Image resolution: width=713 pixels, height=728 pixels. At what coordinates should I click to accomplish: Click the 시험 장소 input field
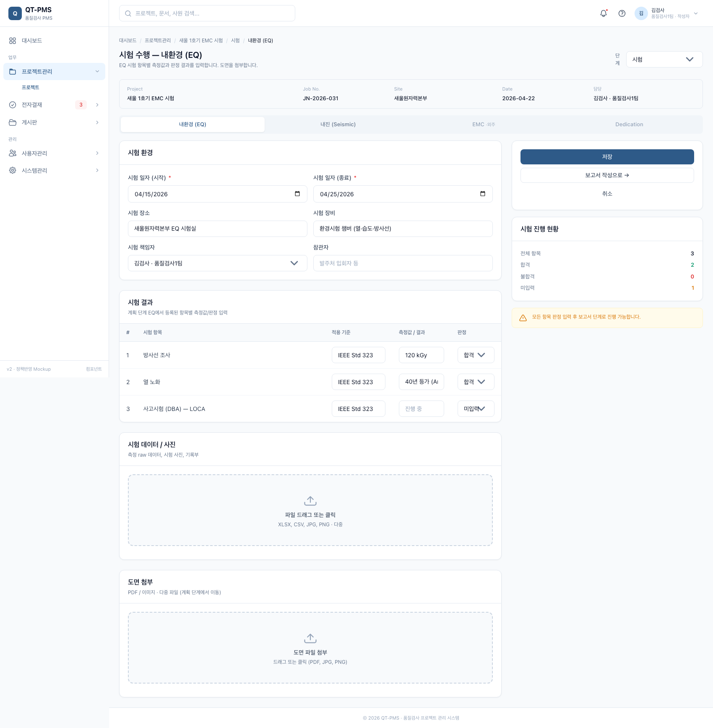coord(218,229)
